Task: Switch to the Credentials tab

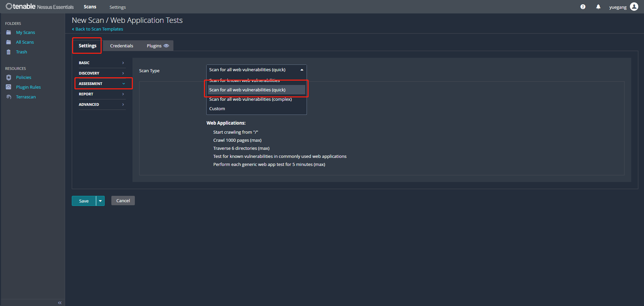Action: point(121,46)
